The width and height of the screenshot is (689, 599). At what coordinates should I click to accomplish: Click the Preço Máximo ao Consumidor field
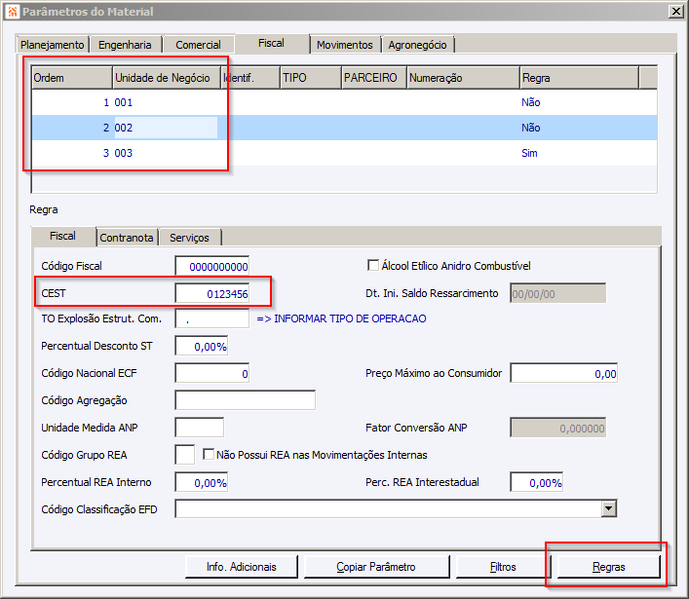coord(564,373)
